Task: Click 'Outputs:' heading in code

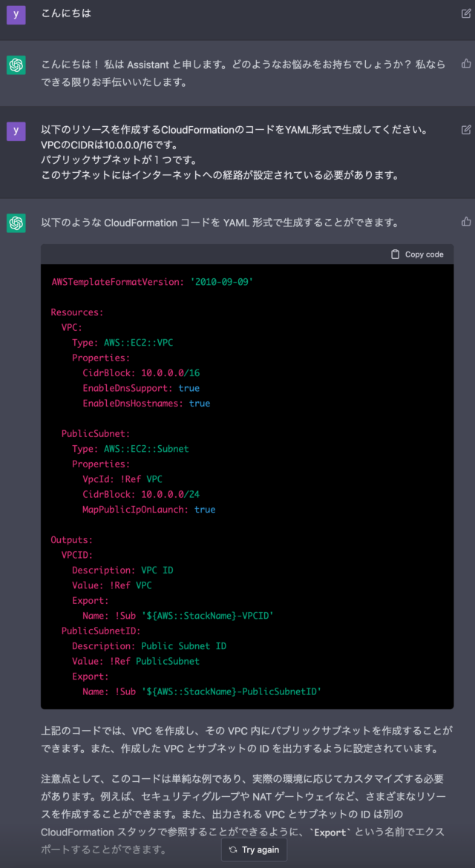Action: (x=72, y=539)
